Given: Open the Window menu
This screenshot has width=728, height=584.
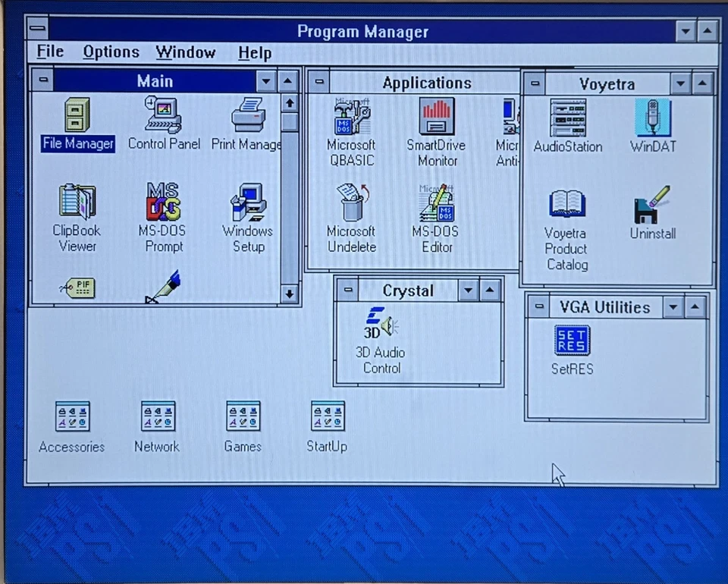Looking at the screenshot, I should [186, 52].
